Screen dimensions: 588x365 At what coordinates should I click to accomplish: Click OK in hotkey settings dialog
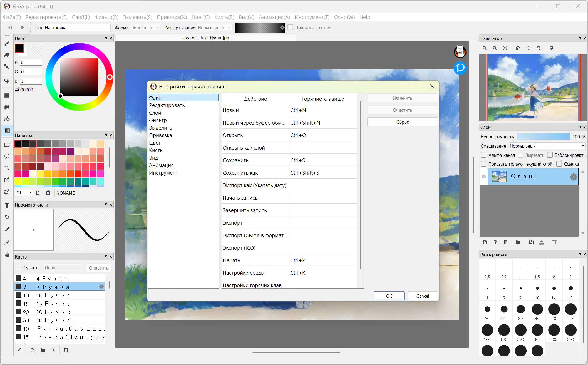pyautogui.click(x=389, y=296)
